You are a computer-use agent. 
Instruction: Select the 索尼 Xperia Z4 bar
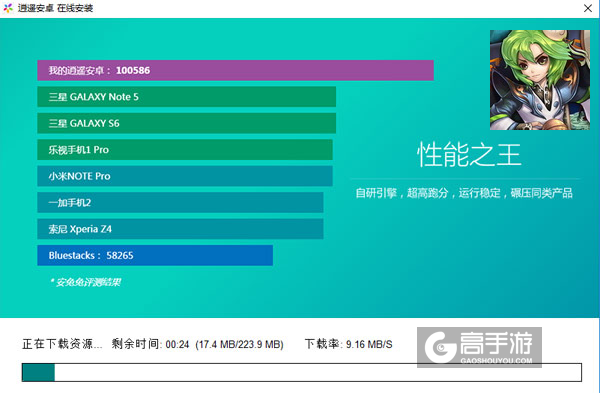coord(180,229)
